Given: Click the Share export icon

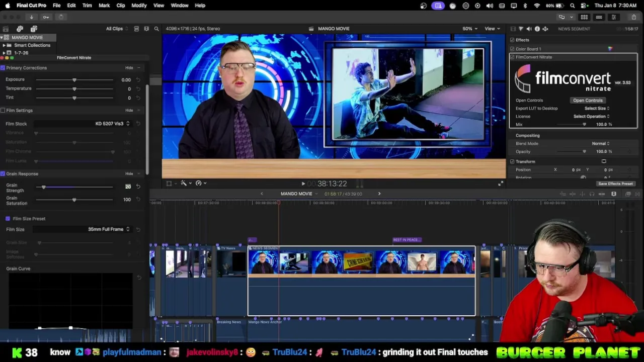Looking at the screenshot, I should coord(633,17).
